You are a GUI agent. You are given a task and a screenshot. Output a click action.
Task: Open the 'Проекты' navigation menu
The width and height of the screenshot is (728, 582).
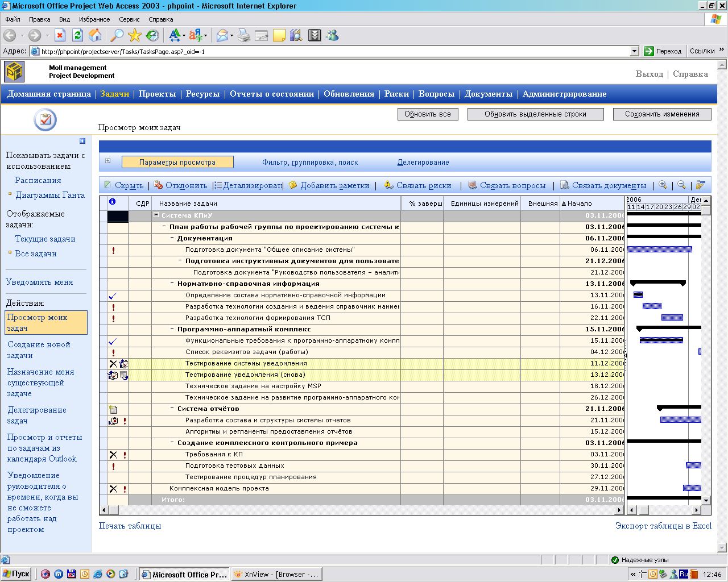coord(157,94)
